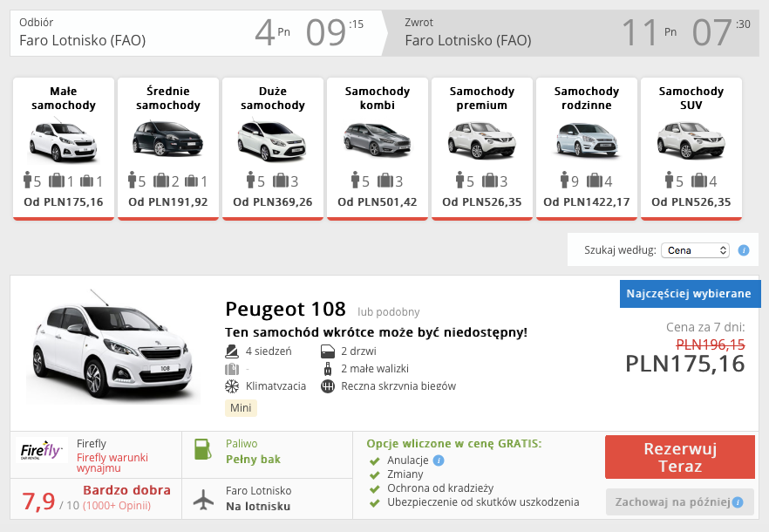
Task: Select the Samochody SUV category card
Action: [691, 149]
